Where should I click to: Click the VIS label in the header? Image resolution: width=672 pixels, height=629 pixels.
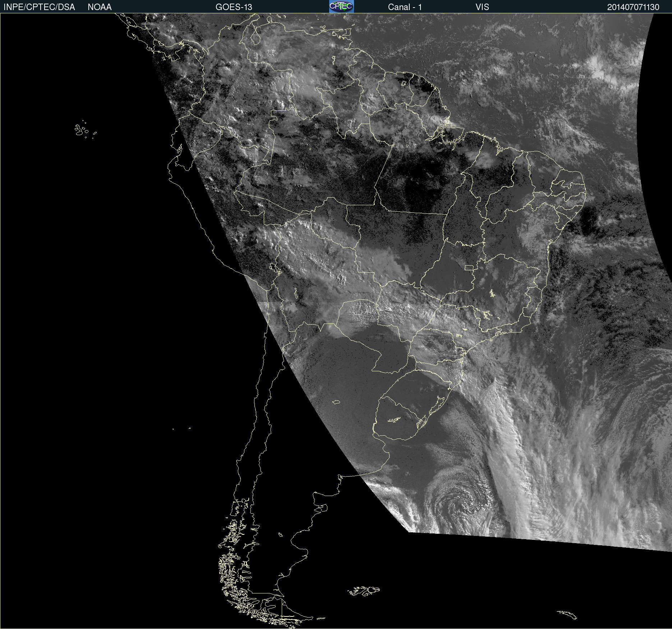(482, 7)
